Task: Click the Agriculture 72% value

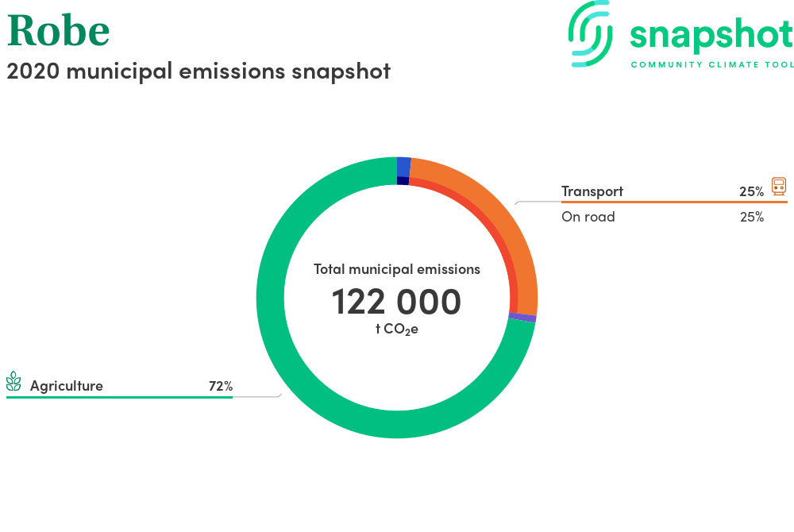Action: (x=221, y=386)
